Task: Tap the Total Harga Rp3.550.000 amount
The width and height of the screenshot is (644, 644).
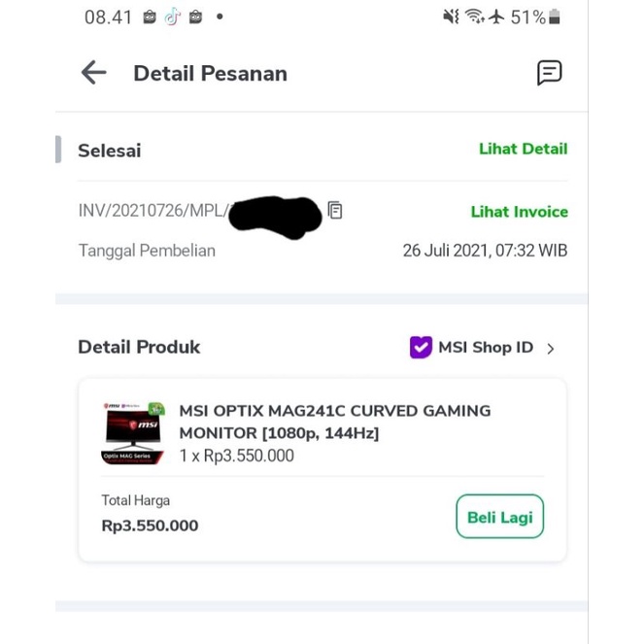Action: 150,525
